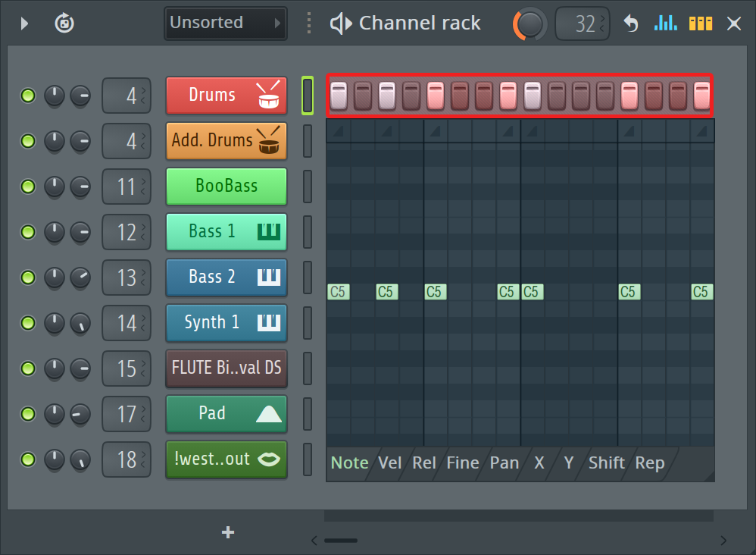The height and width of the screenshot is (555, 756).
Task: Click the !west..out mixer track number 18
Action: point(127,459)
